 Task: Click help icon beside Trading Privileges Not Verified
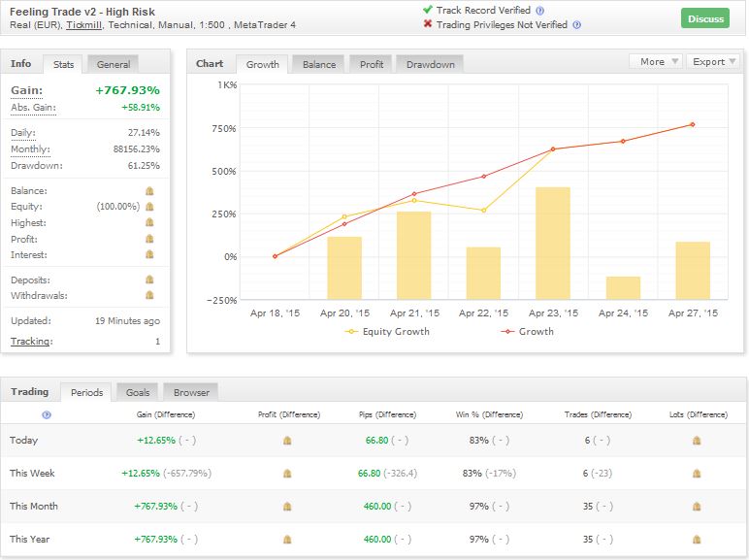(x=577, y=24)
